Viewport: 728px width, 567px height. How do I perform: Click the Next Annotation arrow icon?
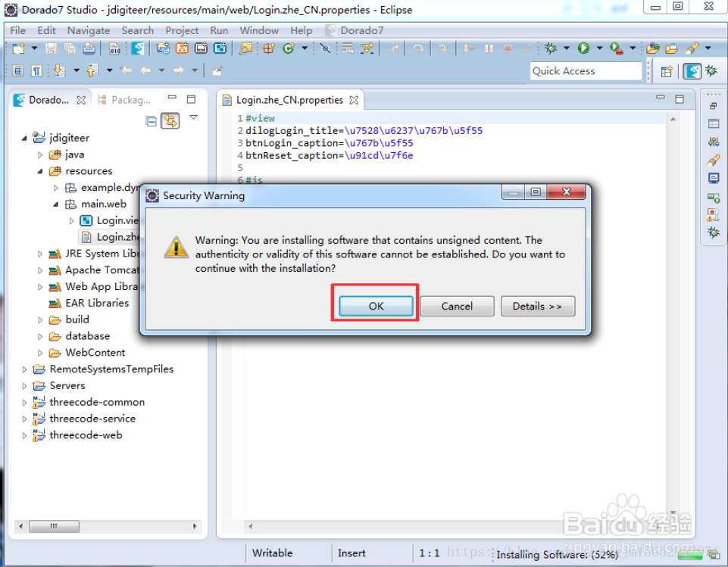click(58, 70)
